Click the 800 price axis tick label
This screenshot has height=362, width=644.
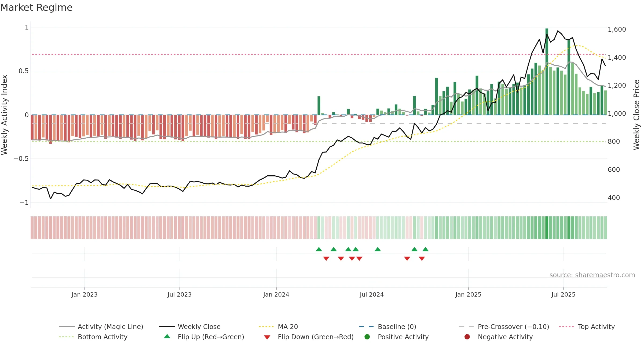614,142
